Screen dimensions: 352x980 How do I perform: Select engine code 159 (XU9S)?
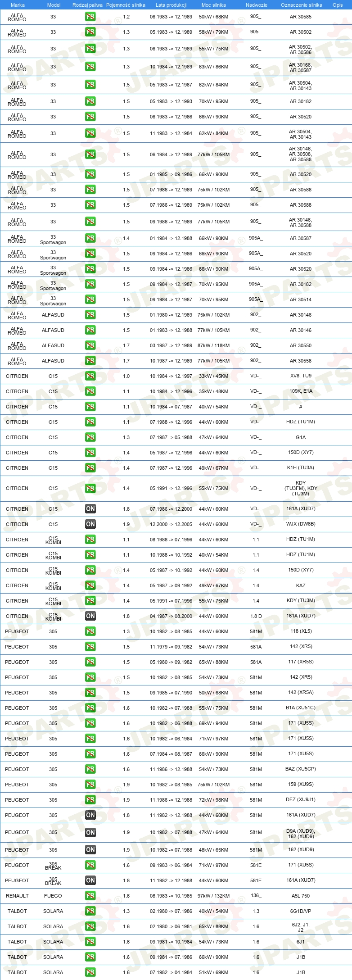coord(301,784)
